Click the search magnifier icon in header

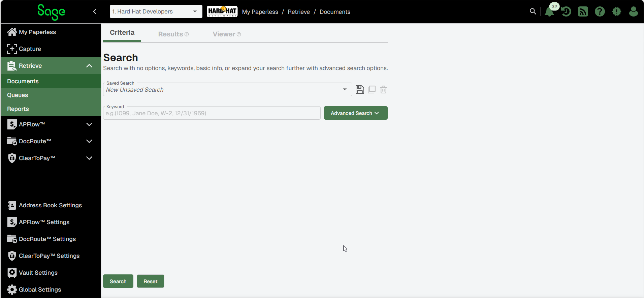pos(533,11)
